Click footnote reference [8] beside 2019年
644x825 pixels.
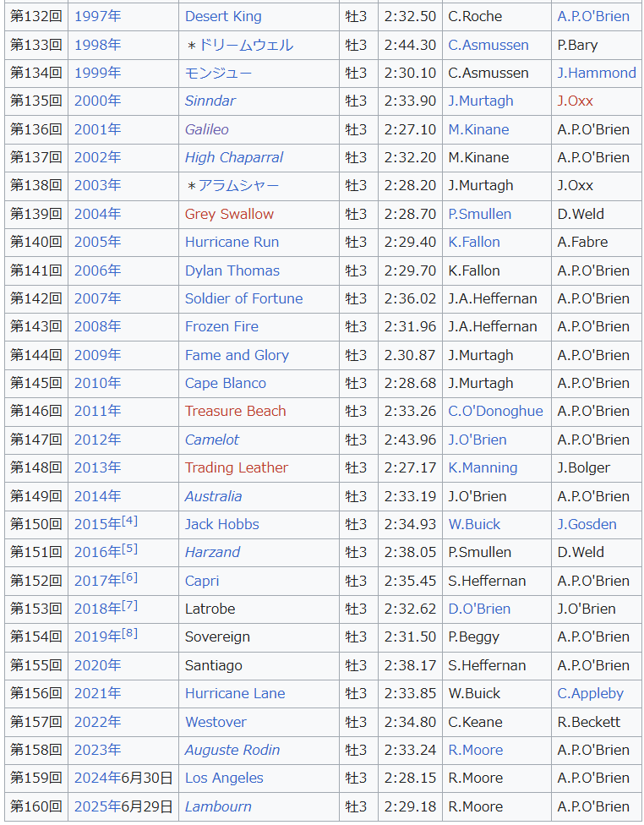coord(129,632)
